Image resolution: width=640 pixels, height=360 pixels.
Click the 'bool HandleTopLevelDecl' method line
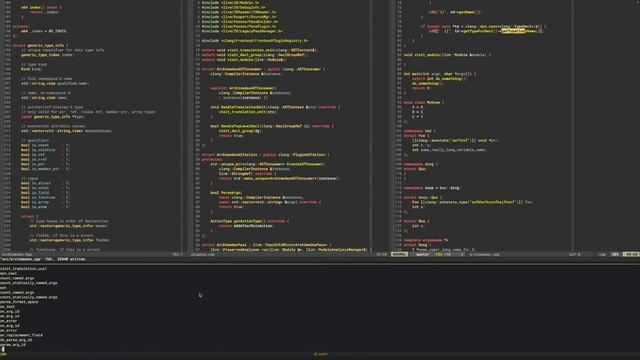tap(272, 126)
